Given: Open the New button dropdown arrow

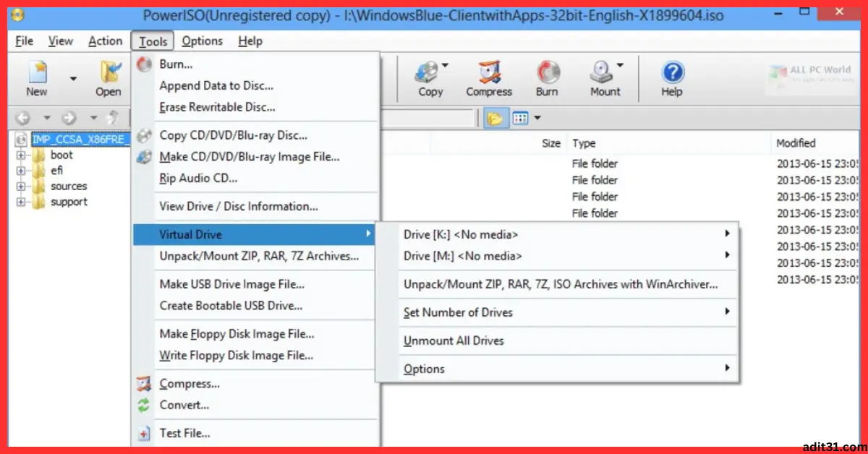Looking at the screenshot, I should (x=72, y=77).
